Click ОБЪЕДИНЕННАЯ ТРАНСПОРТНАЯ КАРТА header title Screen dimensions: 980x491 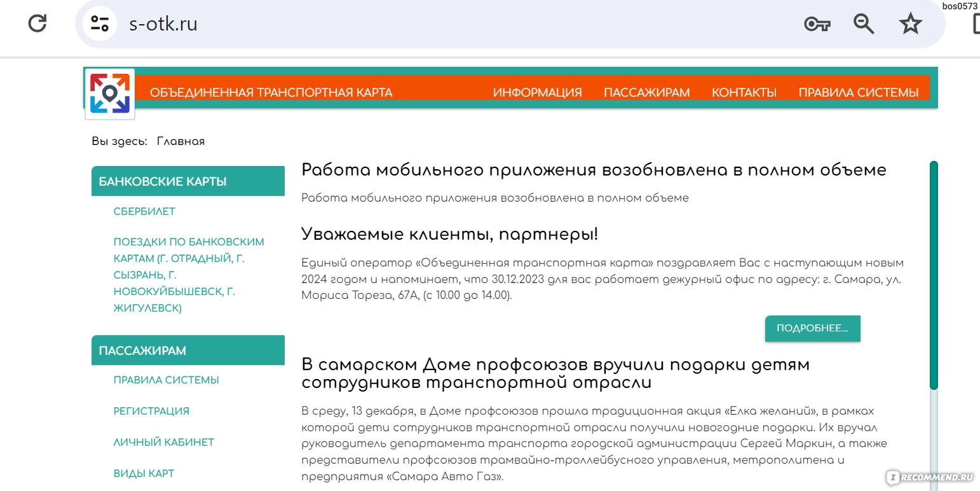271,92
